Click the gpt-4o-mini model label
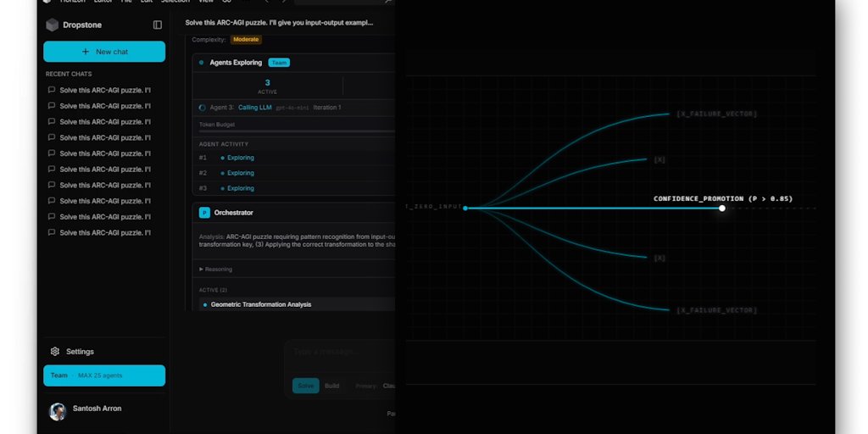The width and height of the screenshot is (868, 434). point(292,108)
